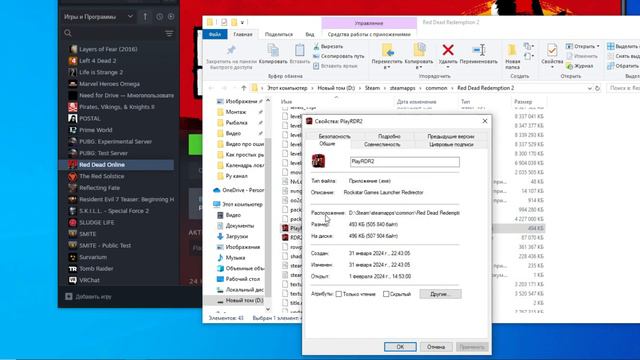Select the RDR2 exe icon in file list
Image resolution: width=640 pixels, height=360 pixels.
285,238
